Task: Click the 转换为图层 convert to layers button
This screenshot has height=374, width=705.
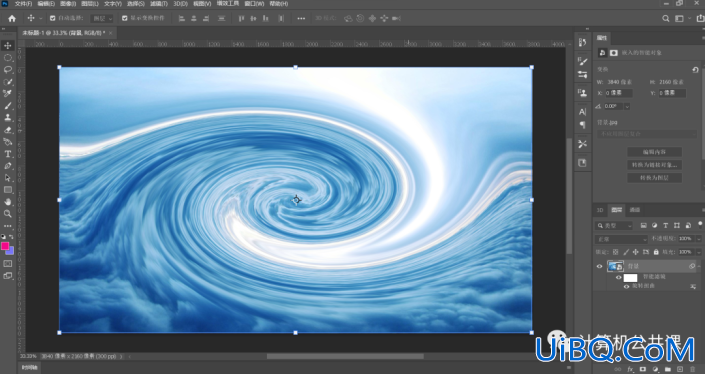Action: point(654,178)
